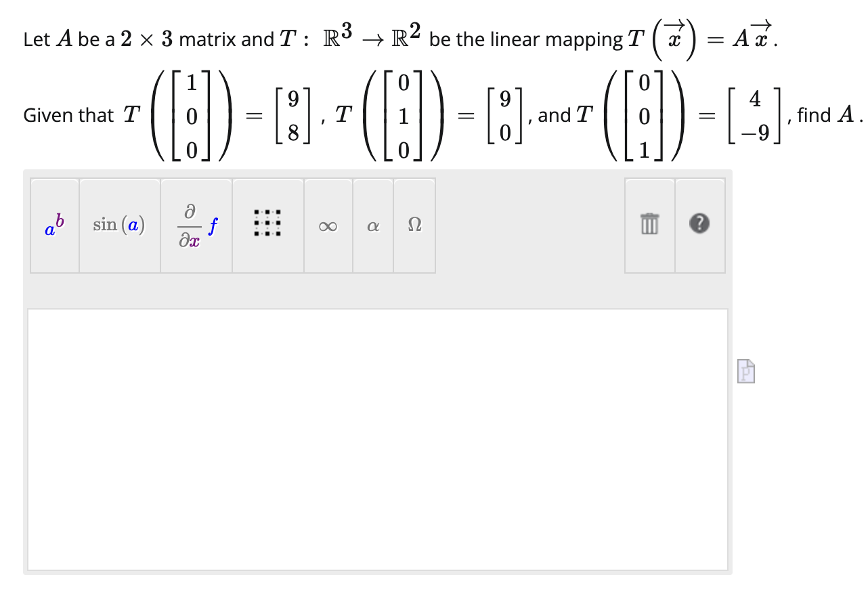Place the ∞ symbol in your answer
Viewport: 868px width, 592px height.
tap(328, 225)
